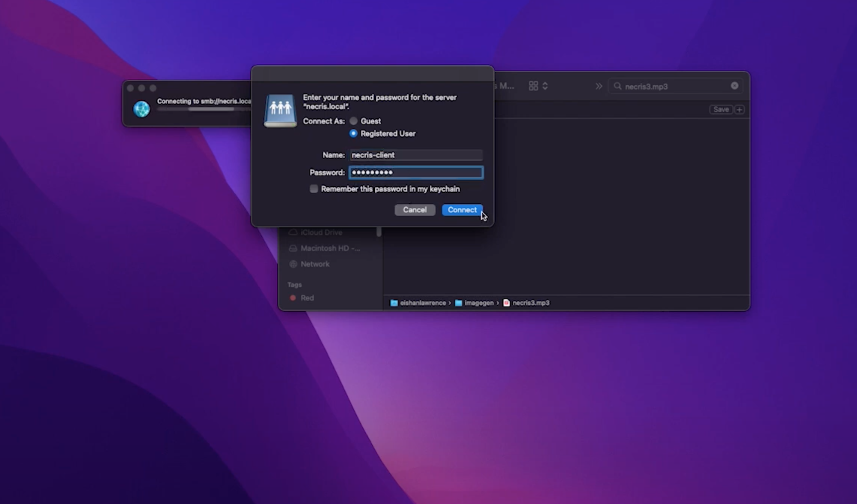Click the shared server drive icon
Image resolution: width=857 pixels, height=504 pixels.
pyautogui.click(x=280, y=110)
